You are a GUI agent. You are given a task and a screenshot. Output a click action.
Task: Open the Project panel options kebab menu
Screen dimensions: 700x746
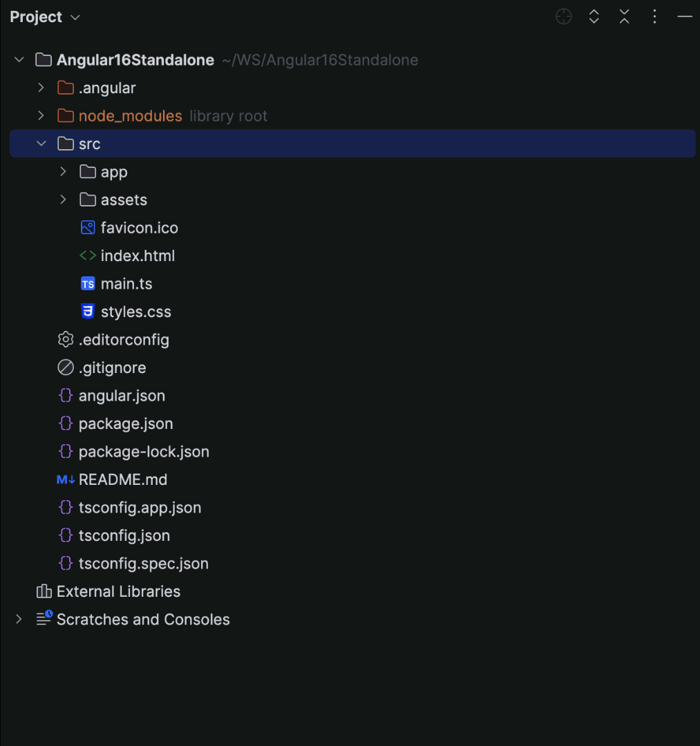tap(654, 17)
